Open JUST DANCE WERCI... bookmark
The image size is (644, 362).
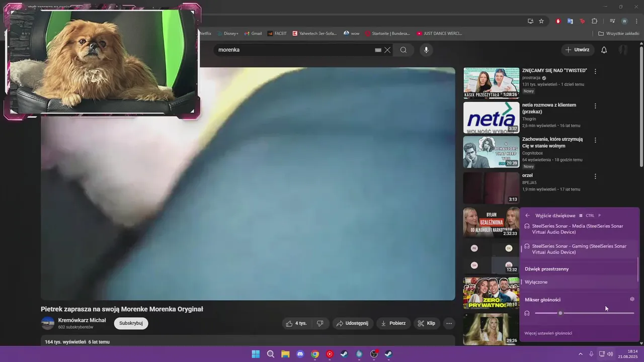coord(439,33)
